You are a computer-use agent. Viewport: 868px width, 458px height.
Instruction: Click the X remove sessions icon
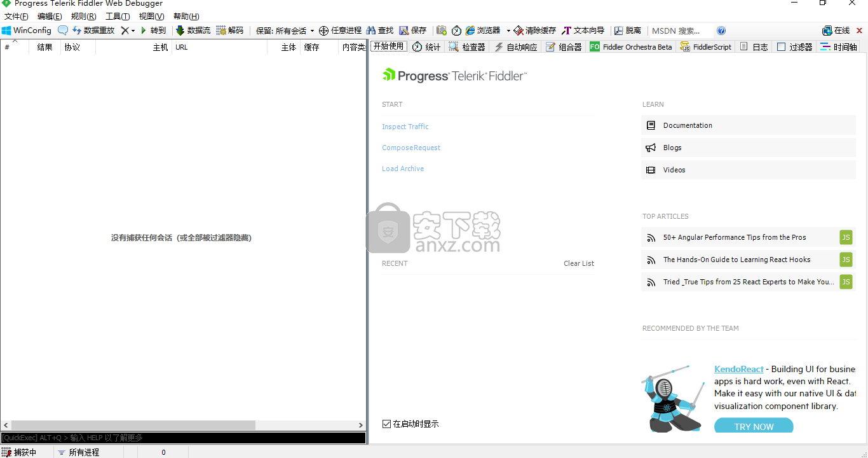(x=125, y=31)
